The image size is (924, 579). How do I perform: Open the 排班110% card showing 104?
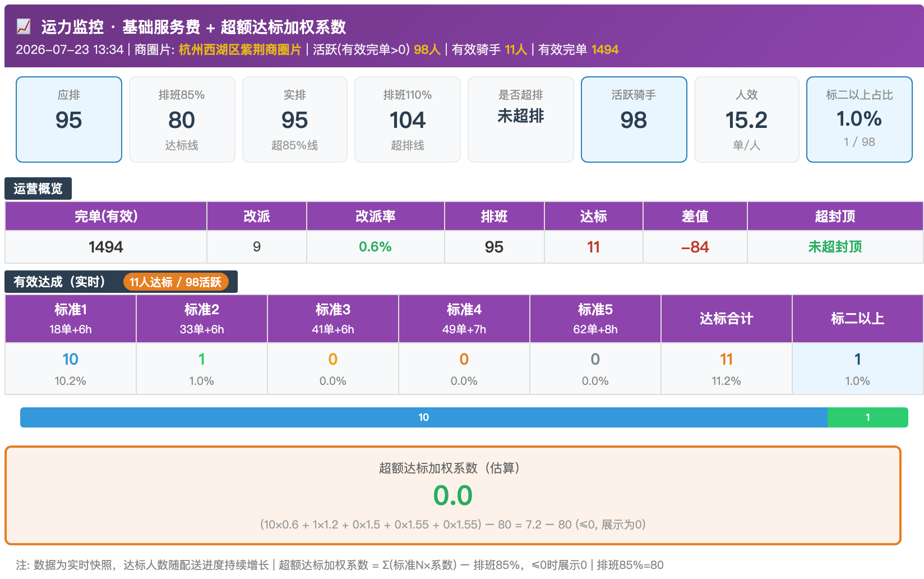click(408, 120)
